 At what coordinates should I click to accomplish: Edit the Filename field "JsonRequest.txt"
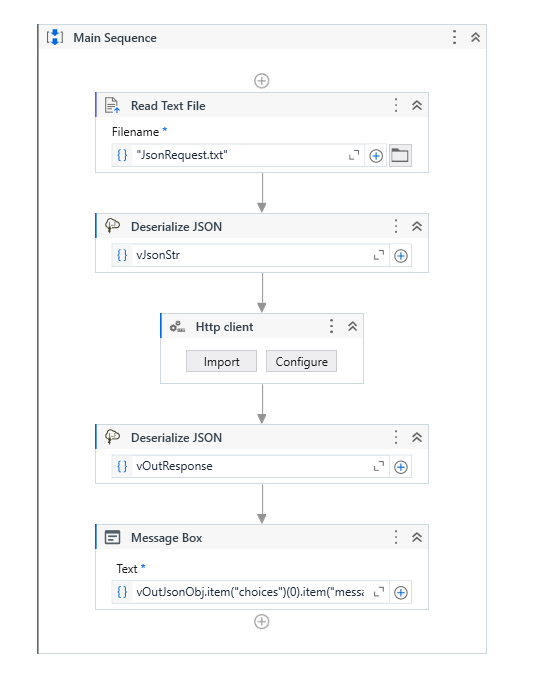[240, 155]
